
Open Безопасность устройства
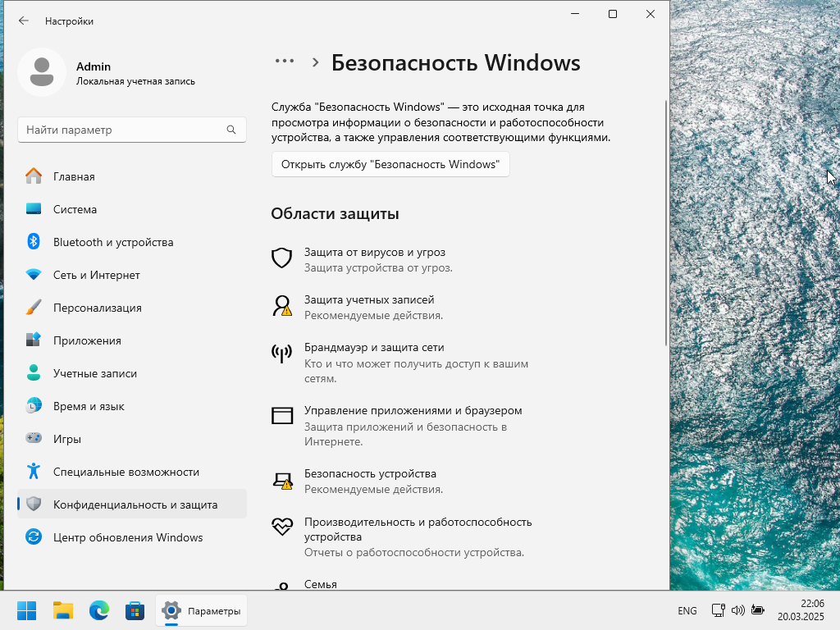tap(370, 474)
